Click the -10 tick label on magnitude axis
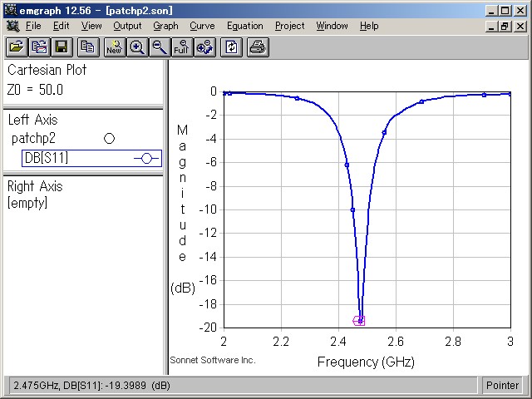The width and height of the screenshot is (532, 399). click(x=208, y=209)
